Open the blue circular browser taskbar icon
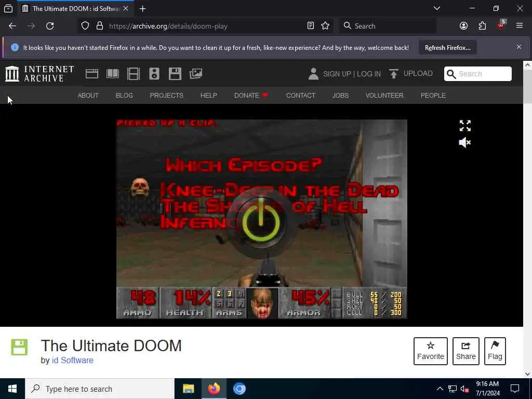Viewport: 532px width, 399px height. tap(239, 389)
